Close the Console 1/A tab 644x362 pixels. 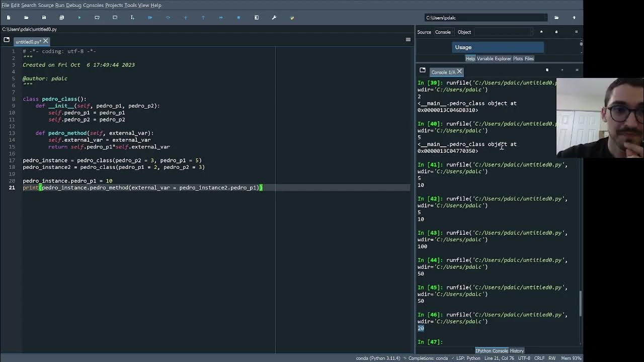(459, 72)
